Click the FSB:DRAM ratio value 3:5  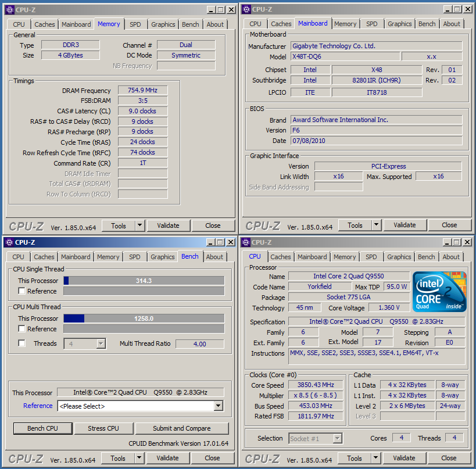(142, 101)
